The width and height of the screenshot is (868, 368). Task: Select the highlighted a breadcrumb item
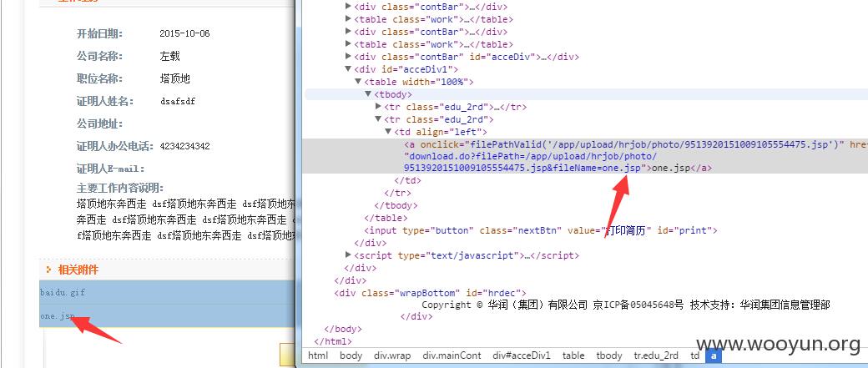pos(714,355)
